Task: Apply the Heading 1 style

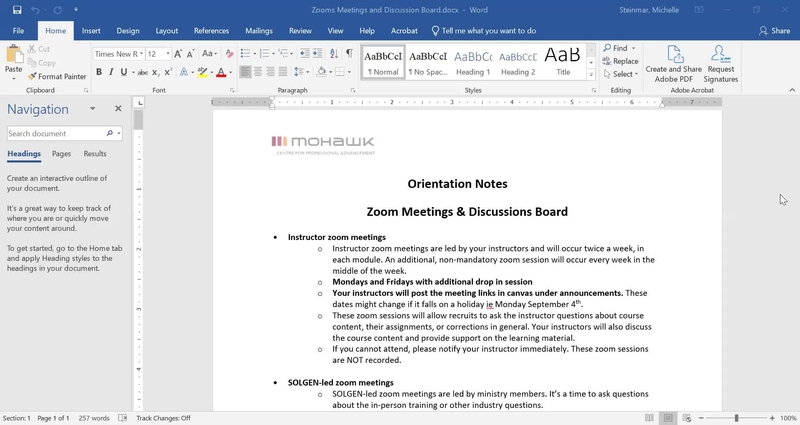Action: click(x=473, y=62)
